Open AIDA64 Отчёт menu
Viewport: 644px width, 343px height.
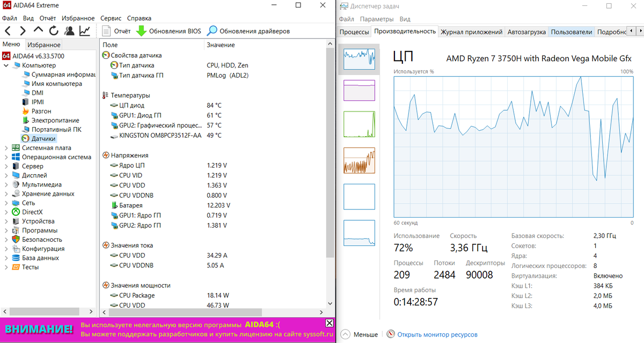[48, 18]
